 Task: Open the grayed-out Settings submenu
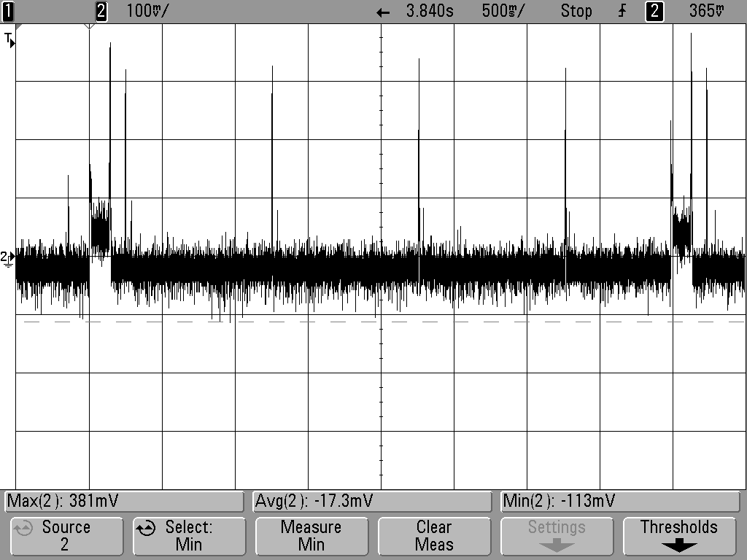(x=557, y=536)
